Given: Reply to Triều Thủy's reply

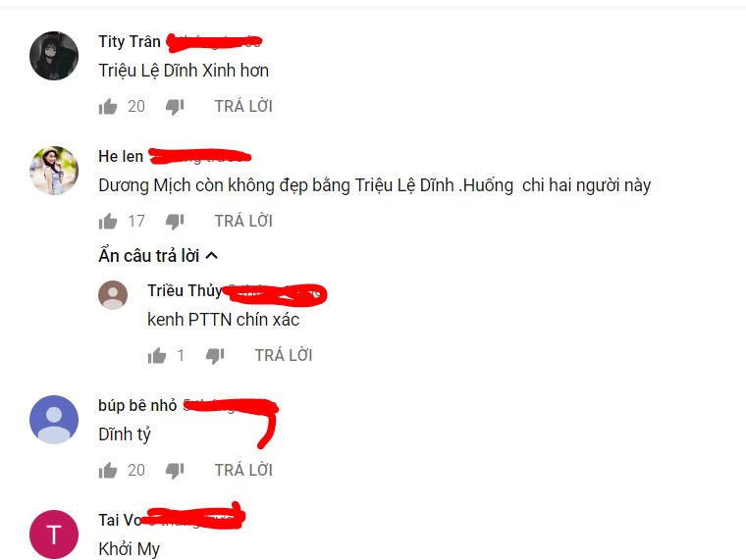Looking at the screenshot, I should tap(284, 356).
